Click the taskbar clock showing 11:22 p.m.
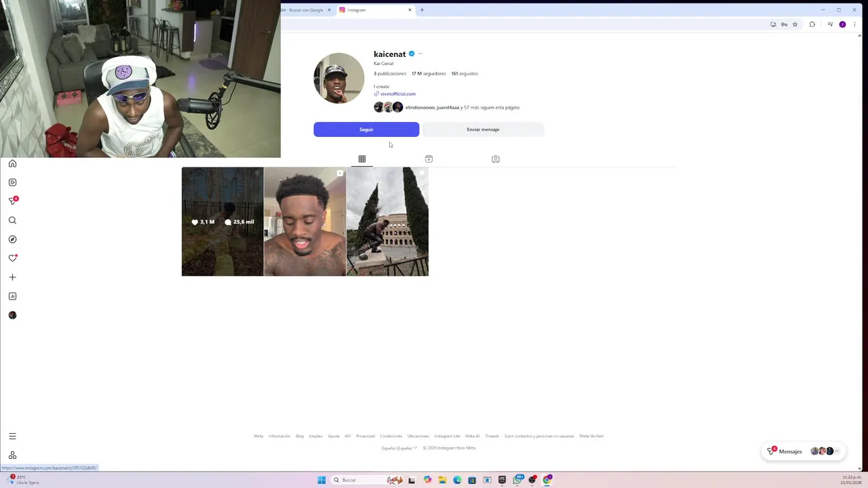This screenshot has width=868, height=488. point(851,480)
